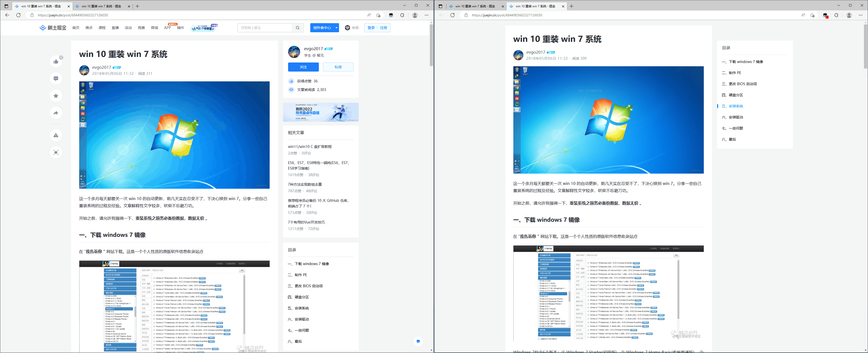This screenshot has height=353, width=868.
Task: Open the 插件 nav item
Action: [x=181, y=28]
